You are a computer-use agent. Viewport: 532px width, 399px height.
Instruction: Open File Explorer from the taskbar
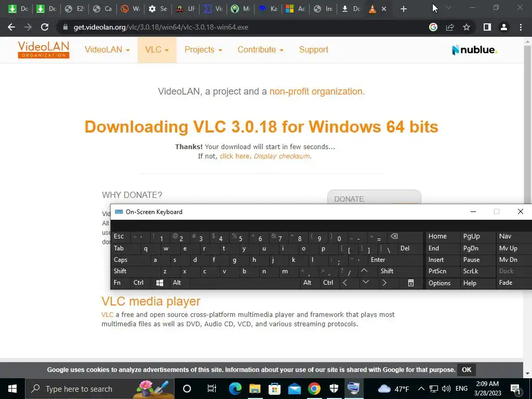tap(255, 389)
